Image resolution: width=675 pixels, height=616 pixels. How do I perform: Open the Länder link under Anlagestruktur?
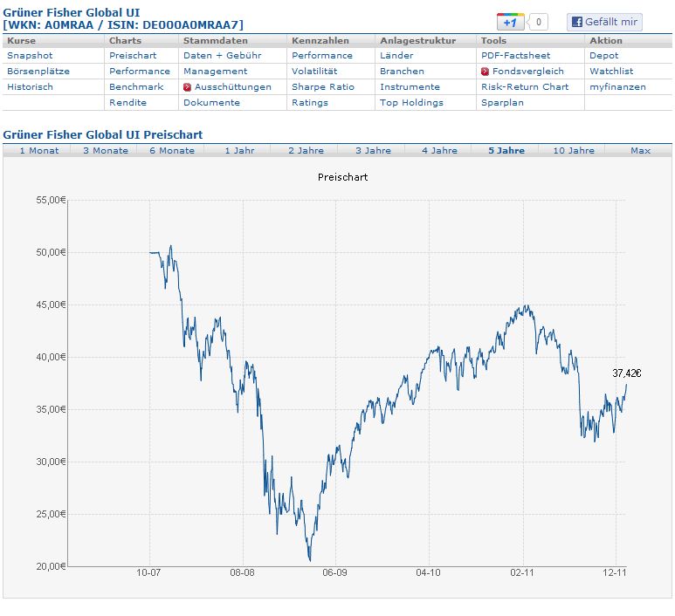tap(396, 56)
